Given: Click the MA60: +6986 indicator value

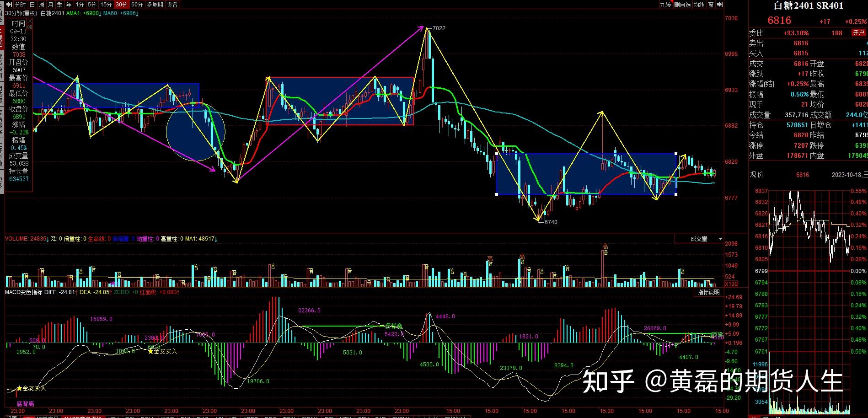Looking at the screenshot, I should (121, 13).
